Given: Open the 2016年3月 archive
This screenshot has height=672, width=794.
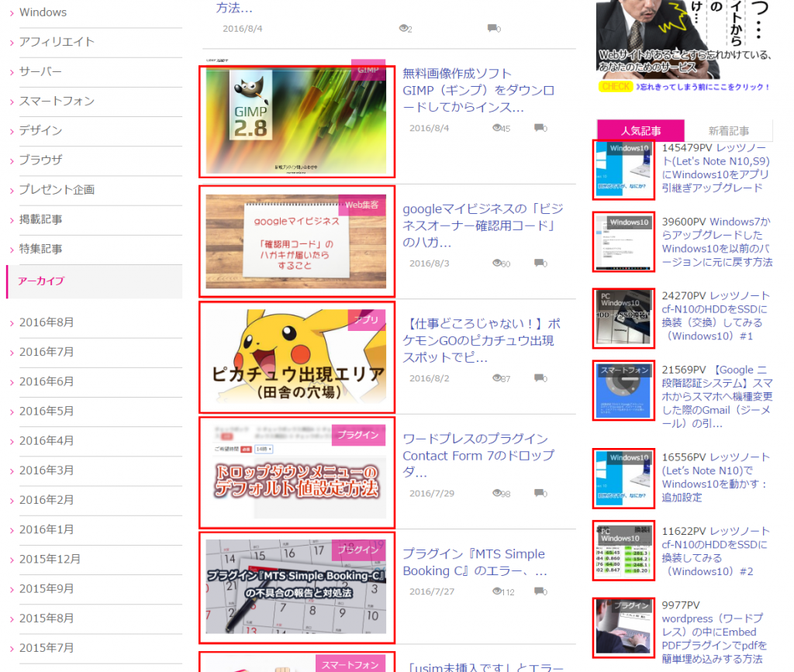Looking at the screenshot, I should click(x=47, y=470).
